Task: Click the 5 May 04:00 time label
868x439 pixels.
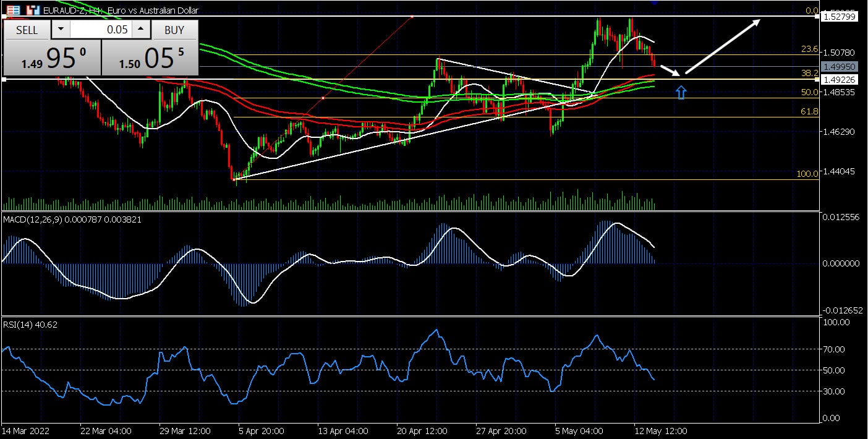Action: click(x=579, y=431)
